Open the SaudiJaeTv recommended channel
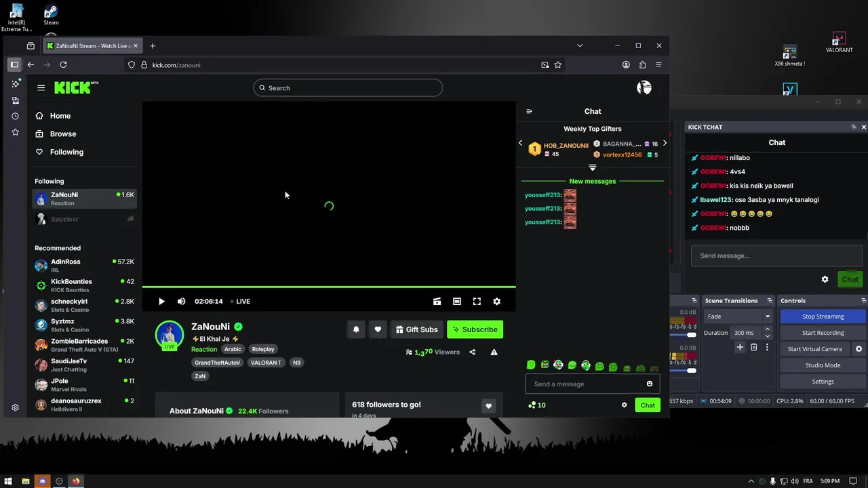 (x=85, y=365)
